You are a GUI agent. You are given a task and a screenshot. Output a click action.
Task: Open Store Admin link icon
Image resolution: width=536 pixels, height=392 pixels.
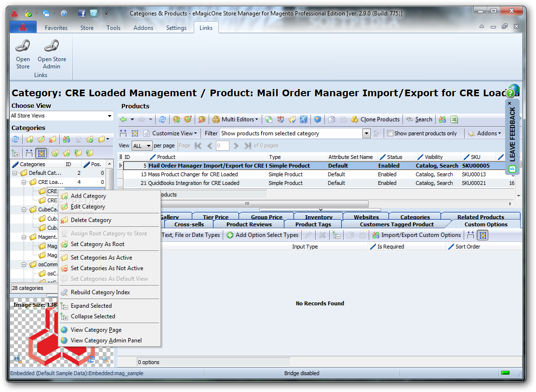[x=52, y=45]
